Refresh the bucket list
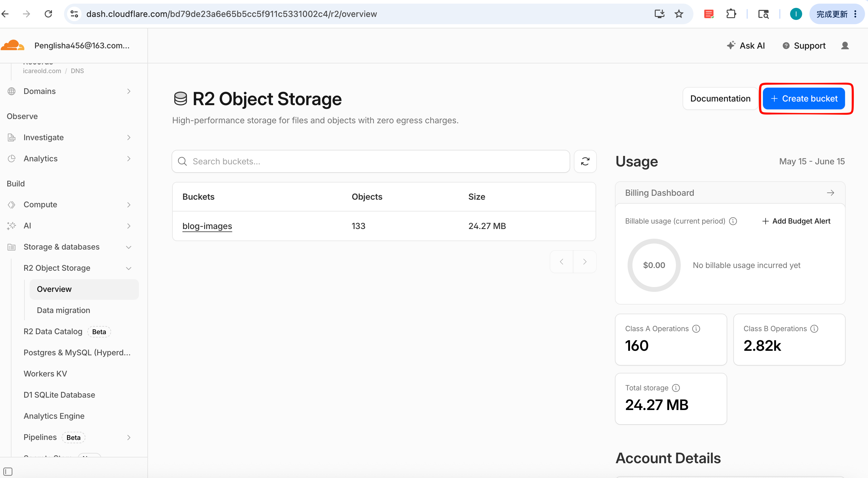This screenshot has width=868, height=478. point(585,161)
